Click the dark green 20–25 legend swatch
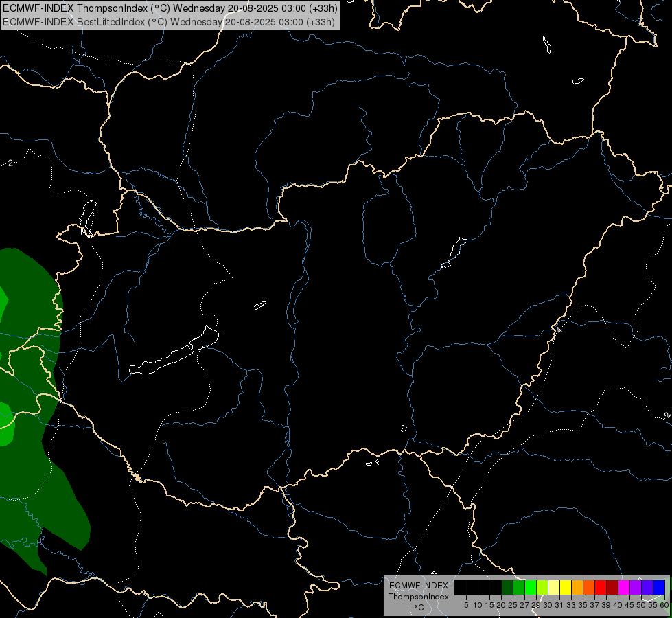Image resolution: width=672 pixels, height=618 pixels. 507,587
